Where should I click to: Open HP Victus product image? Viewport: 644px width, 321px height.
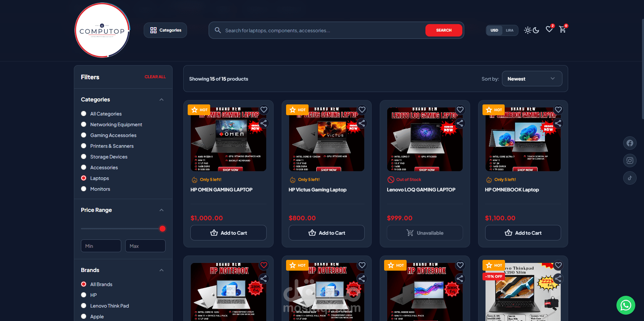[x=327, y=139]
